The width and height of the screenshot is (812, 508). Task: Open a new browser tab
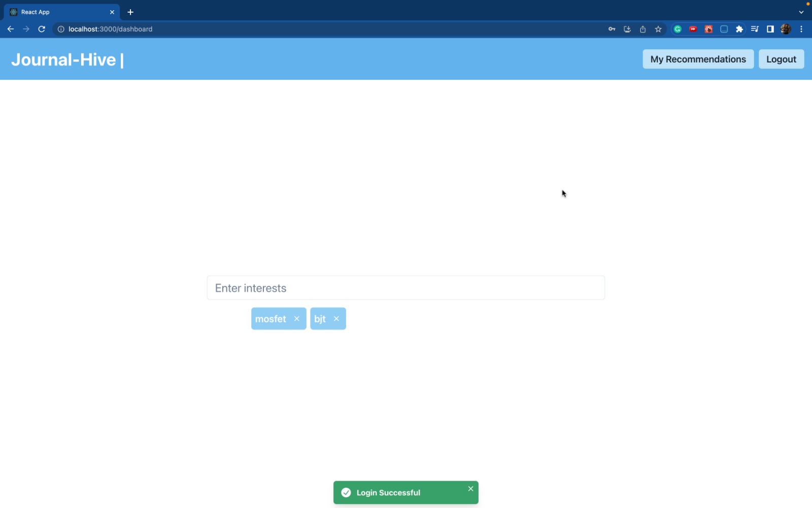(x=130, y=12)
